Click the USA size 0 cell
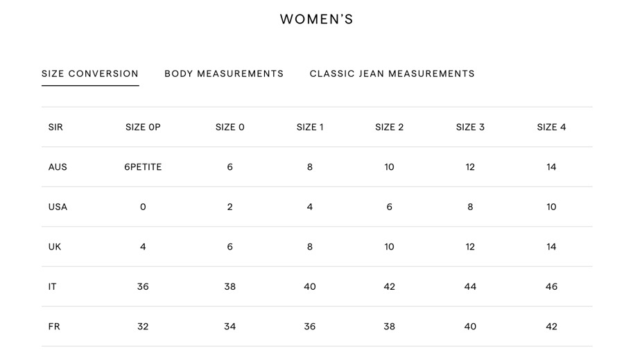Screen dimensions: 624x364 [x=143, y=207]
